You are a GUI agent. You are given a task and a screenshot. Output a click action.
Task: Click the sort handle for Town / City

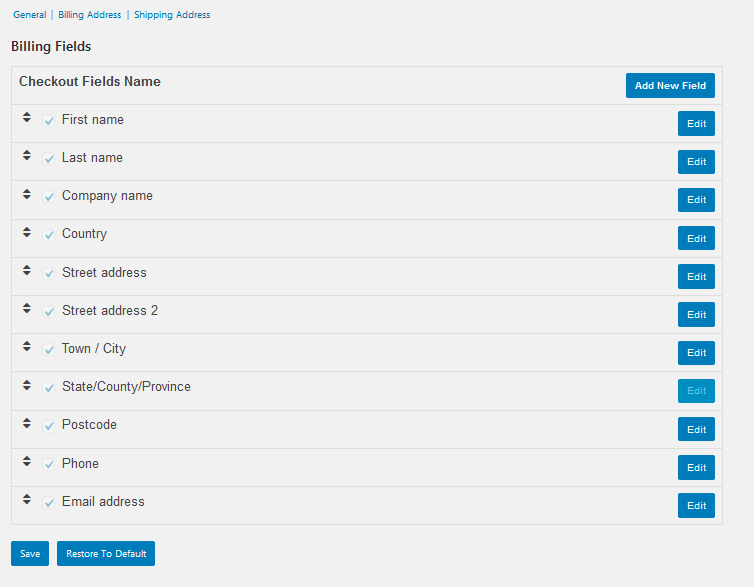coord(27,347)
